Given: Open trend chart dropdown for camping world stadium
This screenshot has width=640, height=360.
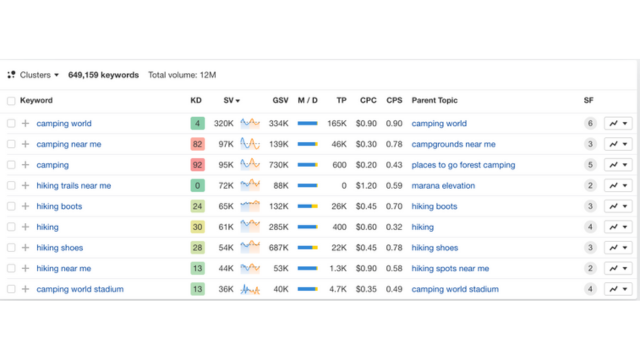Looking at the screenshot, I should [618, 289].
